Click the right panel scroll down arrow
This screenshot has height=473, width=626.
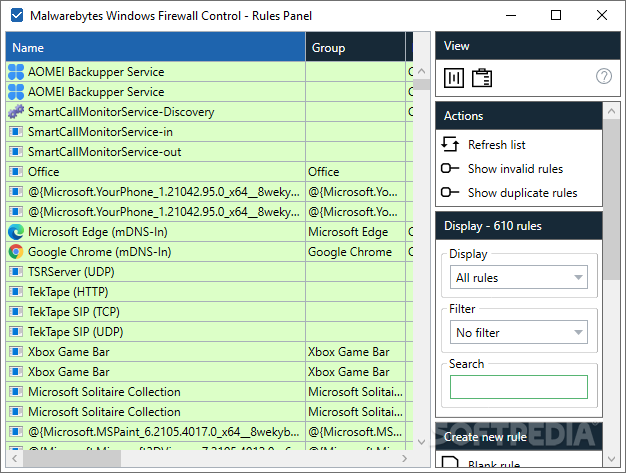tap(611, 459)
